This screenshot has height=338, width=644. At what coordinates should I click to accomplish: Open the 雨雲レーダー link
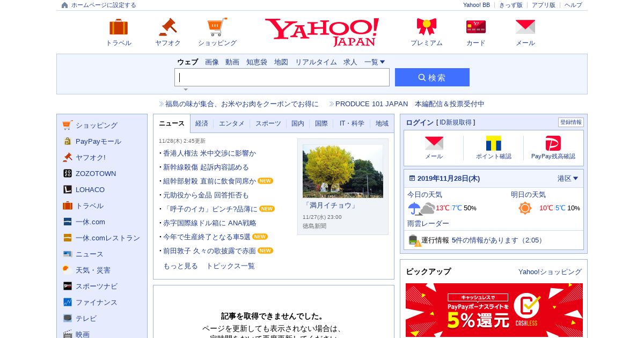pos(428,224)
